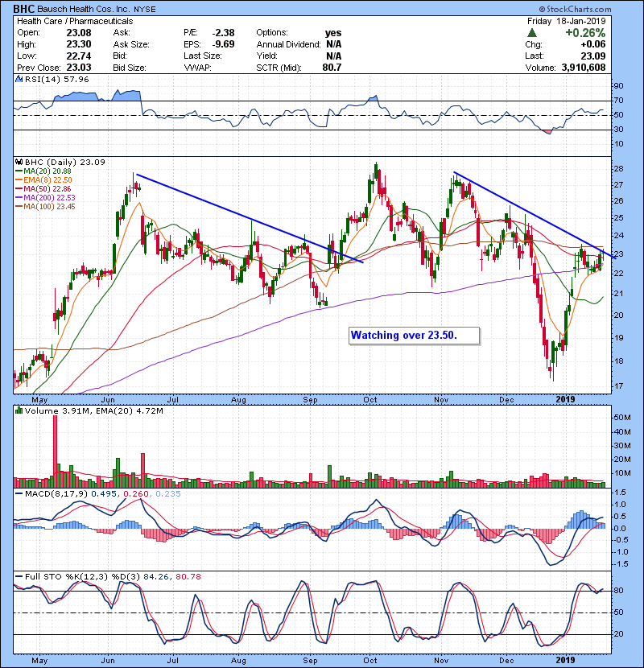Click the Oct label under the price panel

click(370, 400)
